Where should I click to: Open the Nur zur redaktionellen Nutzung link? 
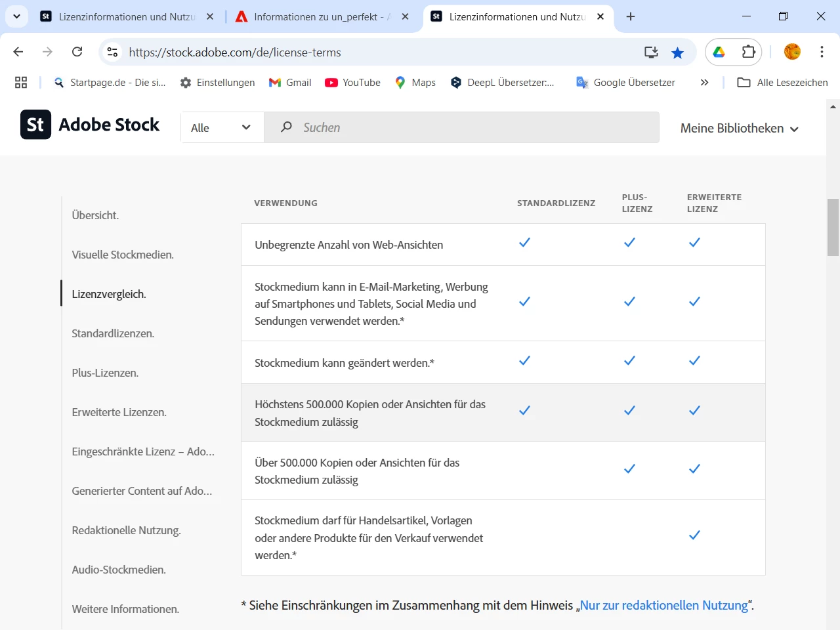click(663, 605)
